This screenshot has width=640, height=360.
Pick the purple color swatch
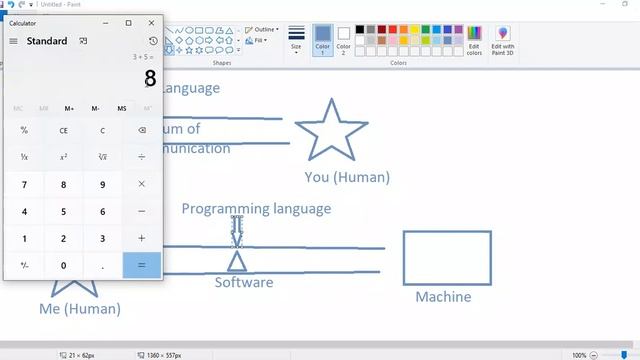pos(459,29)
